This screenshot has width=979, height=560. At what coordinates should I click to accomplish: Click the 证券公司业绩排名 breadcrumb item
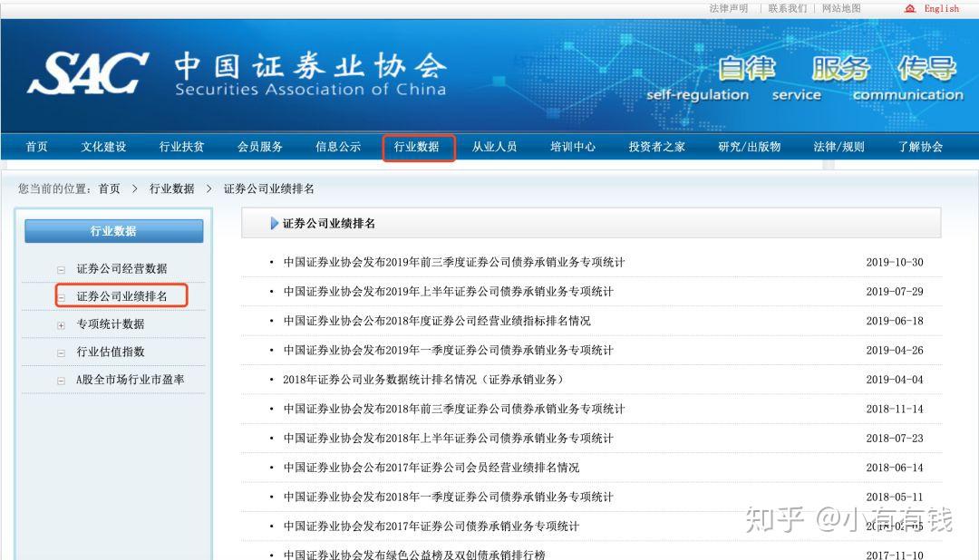269,188
